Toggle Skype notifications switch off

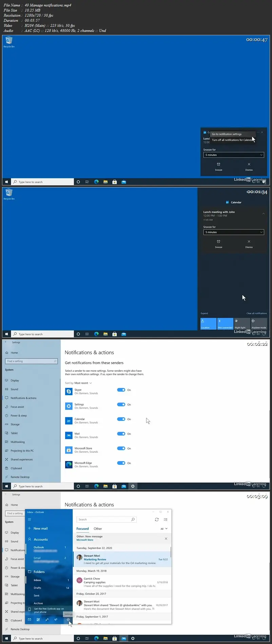tap(121, 390)
